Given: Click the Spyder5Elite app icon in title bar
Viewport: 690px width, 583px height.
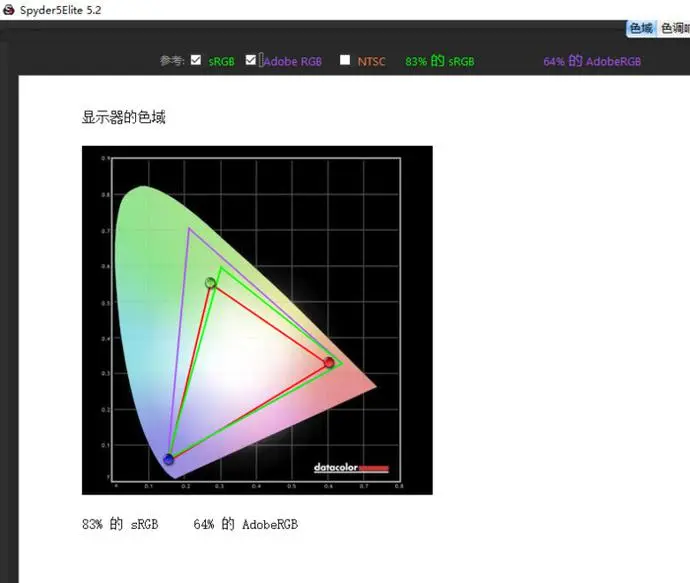Looking at the screenshot, I should click(x=8, y=10).
